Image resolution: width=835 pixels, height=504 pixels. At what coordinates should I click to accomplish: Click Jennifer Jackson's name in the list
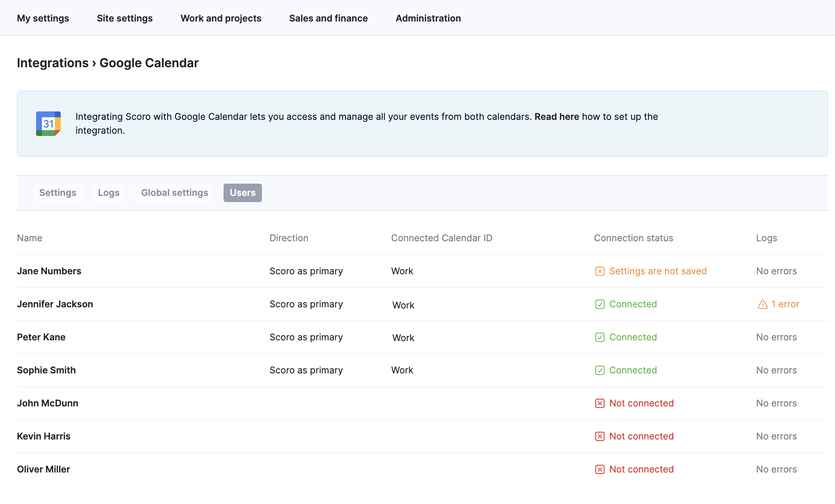[x=55, y=304]
